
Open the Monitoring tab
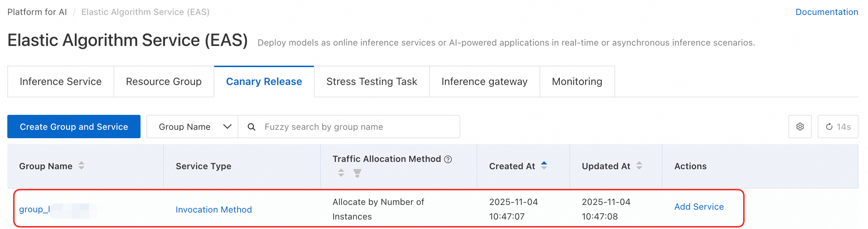[x=577, y=81]
